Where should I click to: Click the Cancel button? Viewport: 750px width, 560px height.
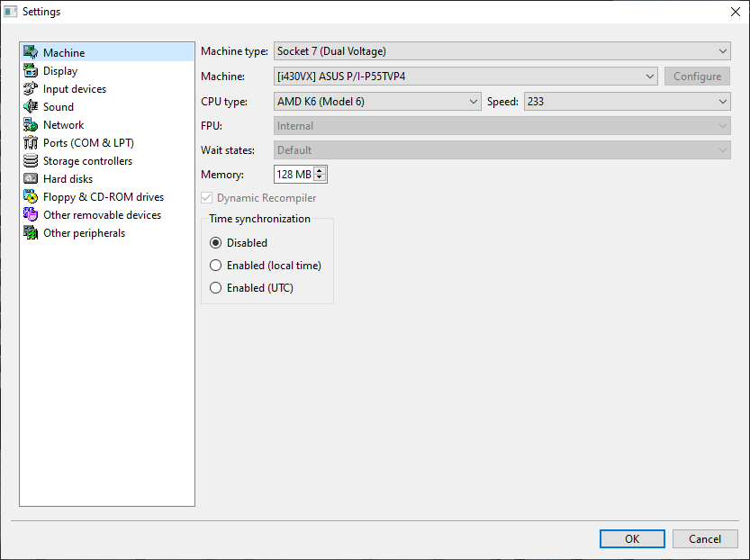pyautogui.click(x=705, y=538)
